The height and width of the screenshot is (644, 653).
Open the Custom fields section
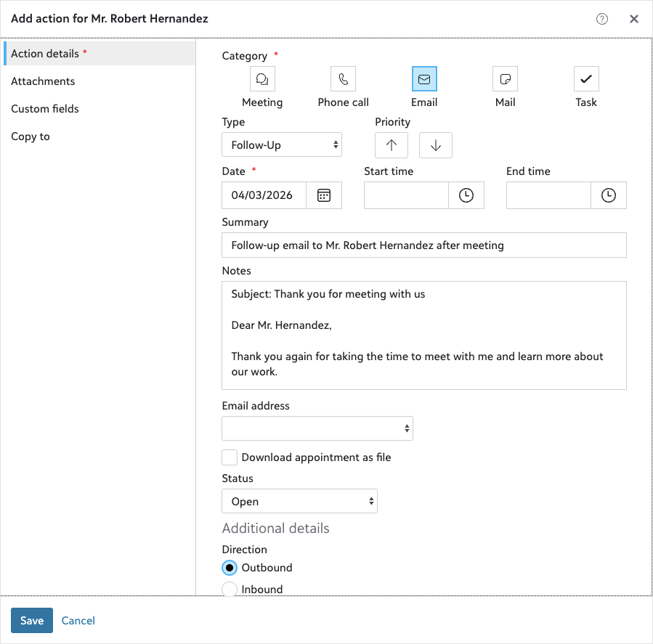[x=45, y=109]
